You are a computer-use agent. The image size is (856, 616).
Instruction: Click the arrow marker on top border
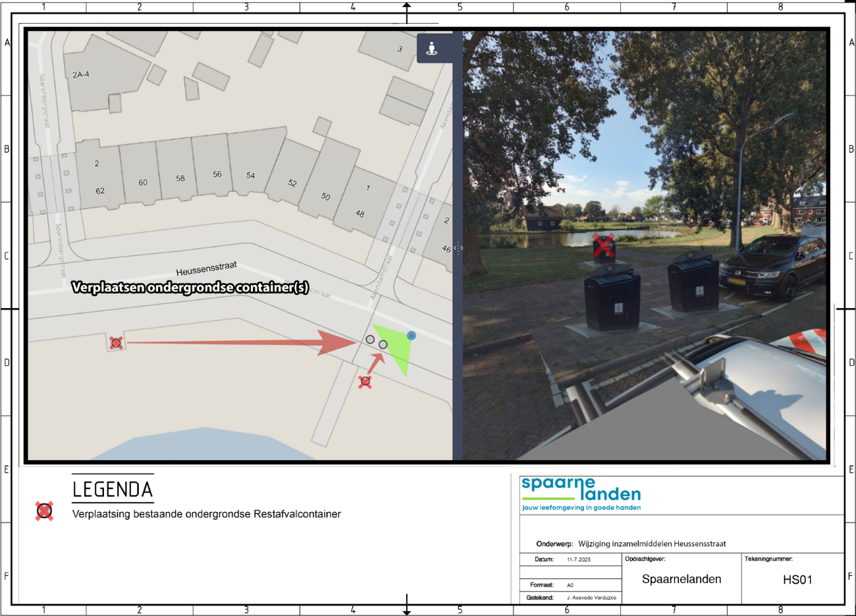[407, 9]
